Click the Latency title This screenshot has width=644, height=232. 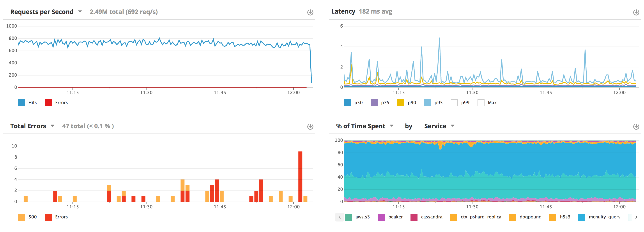tap(343, 11)
